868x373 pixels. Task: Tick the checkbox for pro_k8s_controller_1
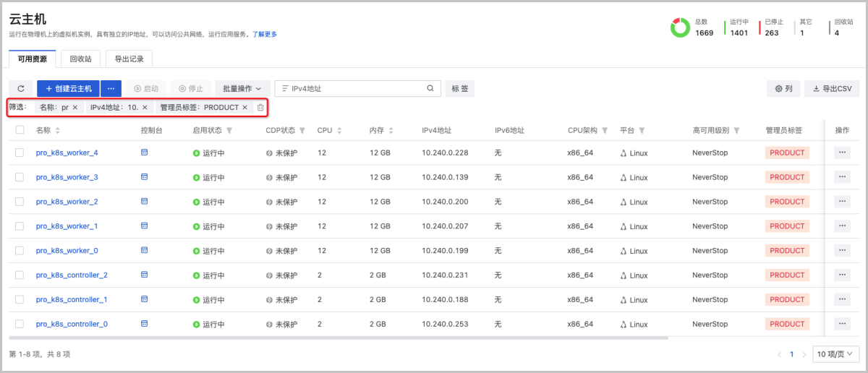[x=20, y=299]
